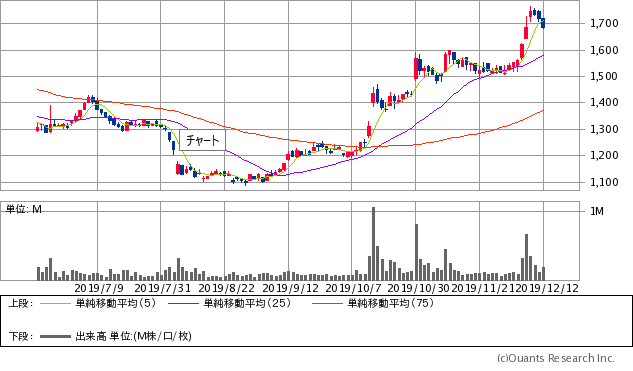Click the 2019/7/9 date axis label

point(99,288)
